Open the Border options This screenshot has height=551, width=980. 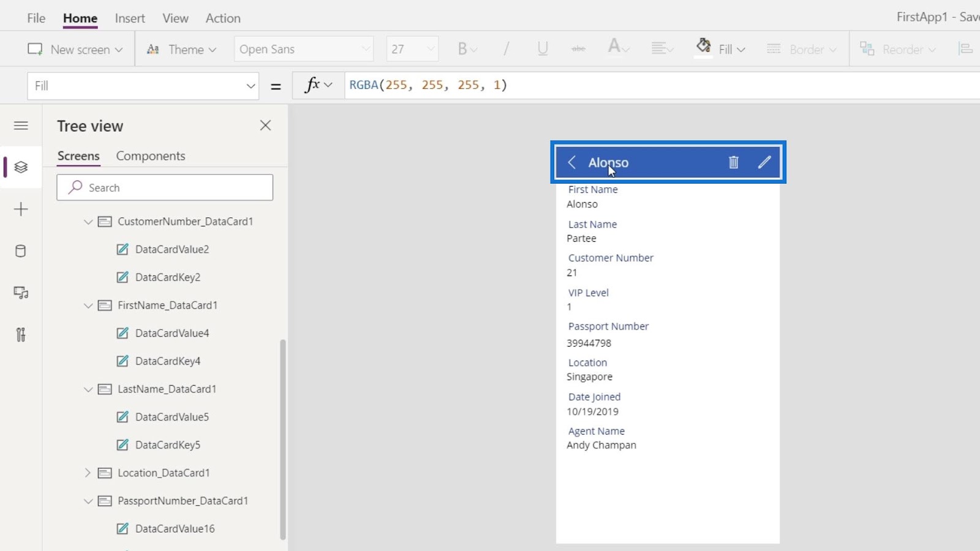click(x=801, y=49)
